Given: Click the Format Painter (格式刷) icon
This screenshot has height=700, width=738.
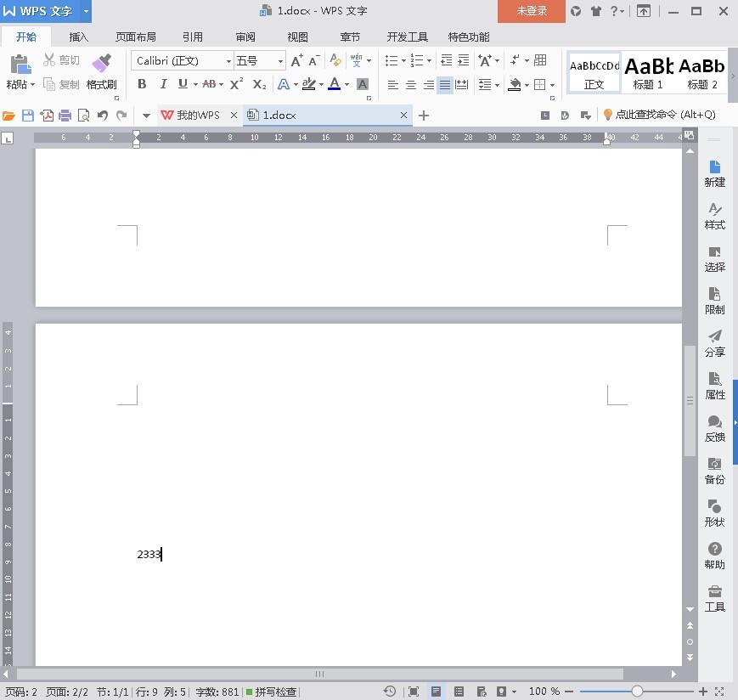Looking at the screenshot, I should 101,64.
